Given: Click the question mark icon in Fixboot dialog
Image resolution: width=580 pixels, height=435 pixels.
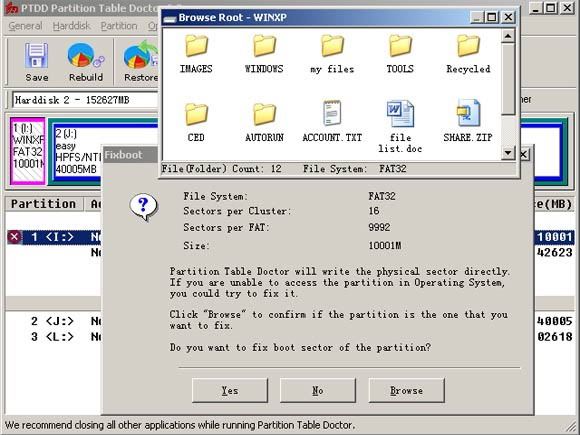Looking at the screenshot, I should [x=144, y=206].
